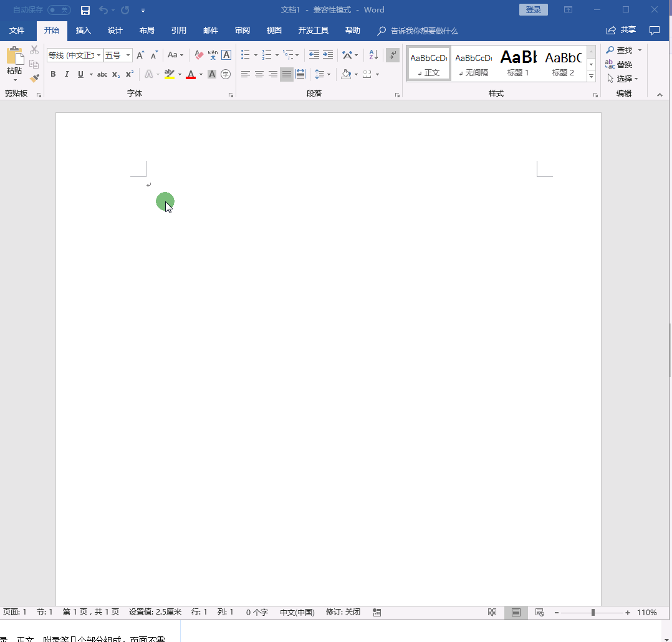Center-align the paragraph text
The width and height of the screenshot is (672, 642).
click(x=259, y=74)
